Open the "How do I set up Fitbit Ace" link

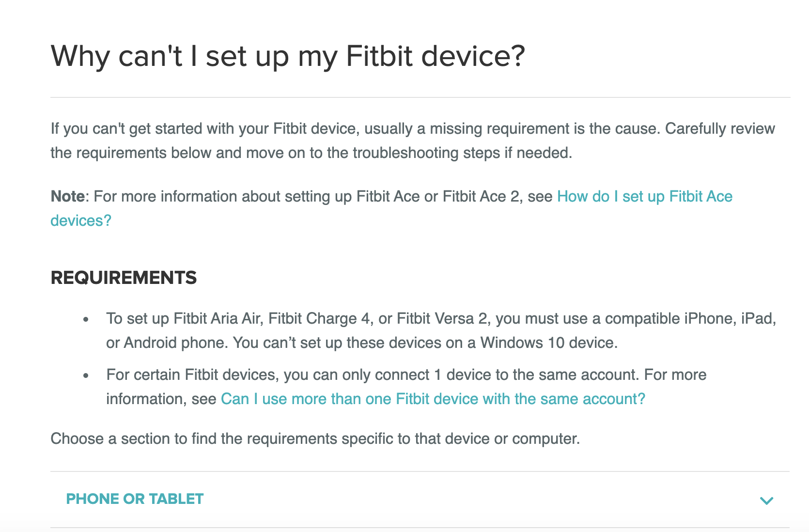(644, 196)
